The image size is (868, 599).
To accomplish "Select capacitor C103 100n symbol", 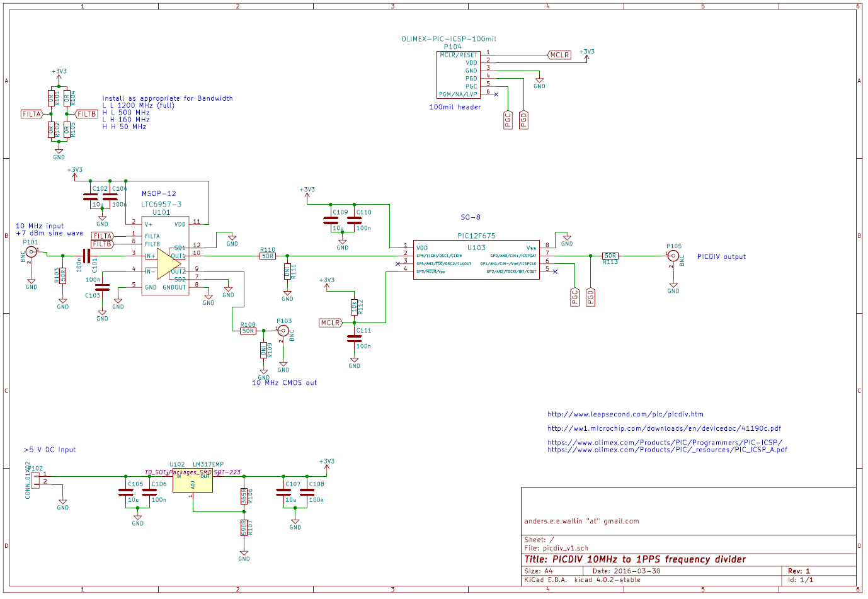I will pyautogui.click(x=102, y=287).
